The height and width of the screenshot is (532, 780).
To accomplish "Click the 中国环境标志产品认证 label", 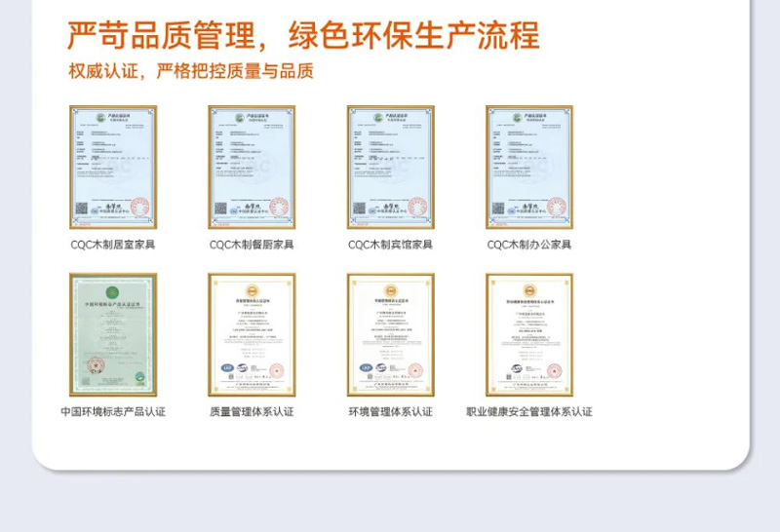I will click(x=113, y=412).
